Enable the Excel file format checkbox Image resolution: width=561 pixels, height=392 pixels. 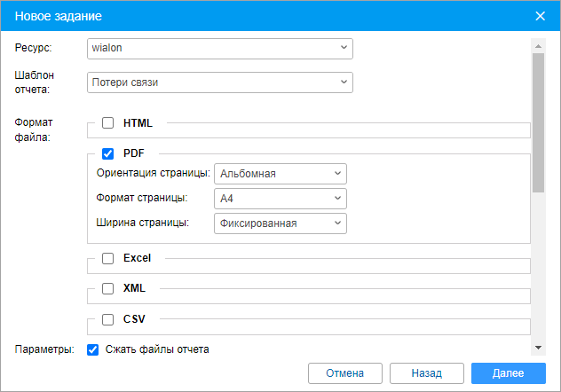tap(107, 258)
